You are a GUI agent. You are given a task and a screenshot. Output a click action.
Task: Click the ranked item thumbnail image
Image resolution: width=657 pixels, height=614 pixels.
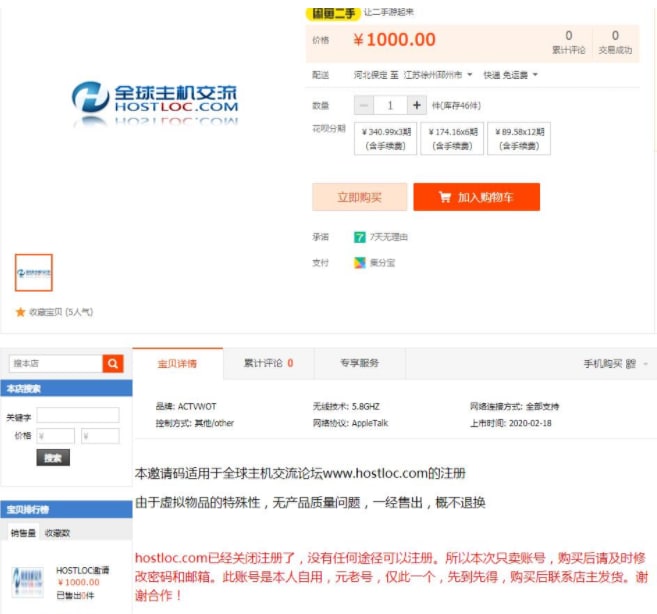pyautogui.click(x=28, y=582)
